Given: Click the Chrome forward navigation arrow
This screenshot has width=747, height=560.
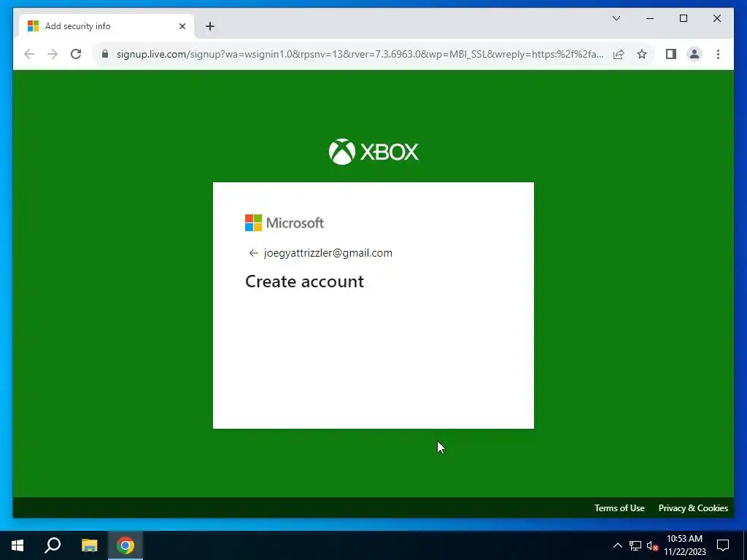Looking at the screenshot, I should tap(53, 54).
